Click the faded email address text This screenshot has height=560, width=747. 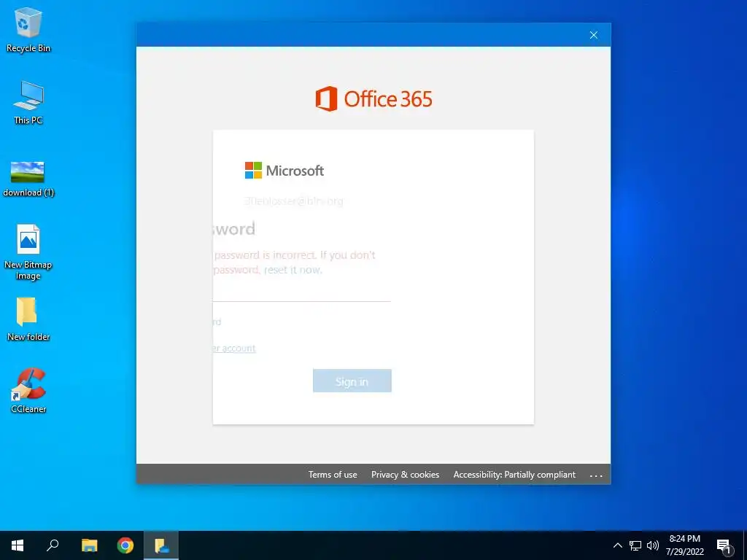click(294, 201)
